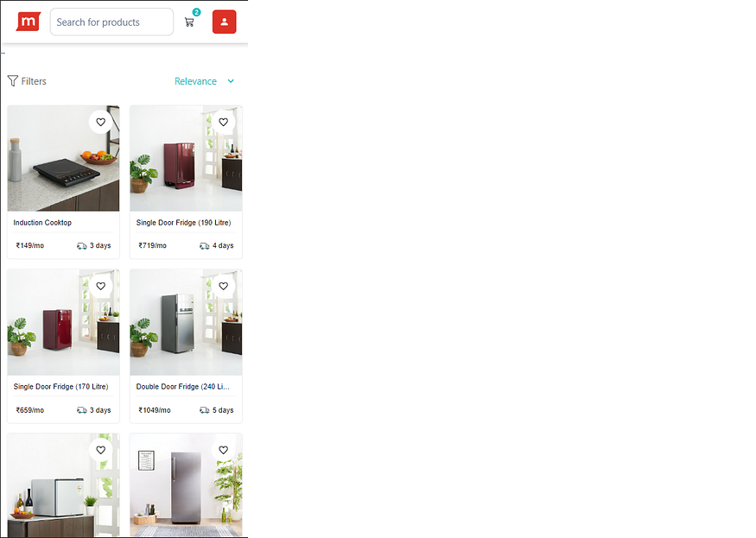Click the delivery truck icon on Induction Cooktop

[x=82, y=246]
